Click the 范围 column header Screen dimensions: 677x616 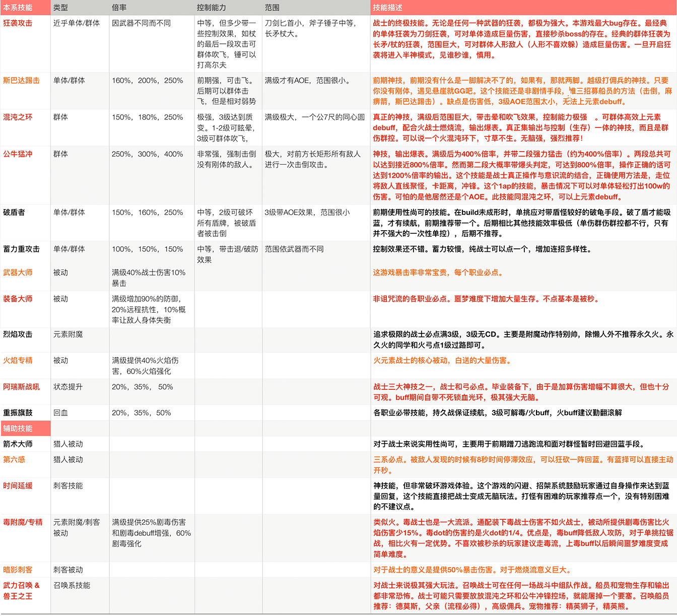[x=316, y=8]
